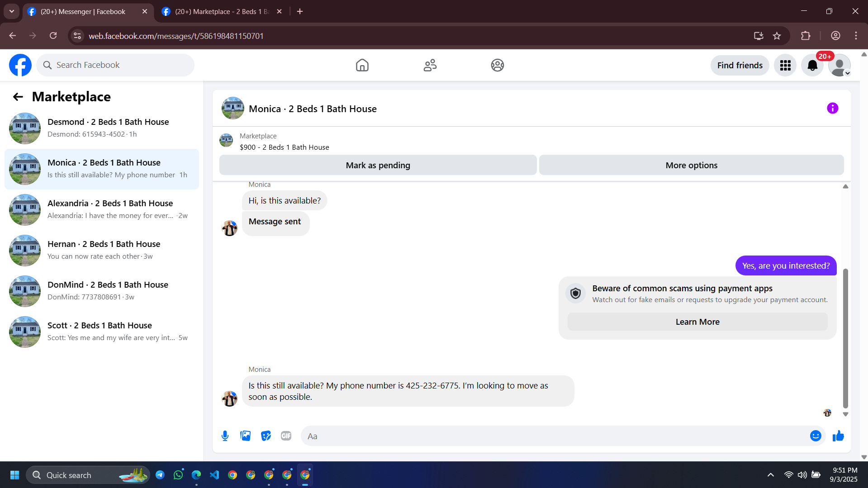Open Hernan's 2 Beds 1 Bath House chat
This screenshot has height=488, width=868.
102,251
